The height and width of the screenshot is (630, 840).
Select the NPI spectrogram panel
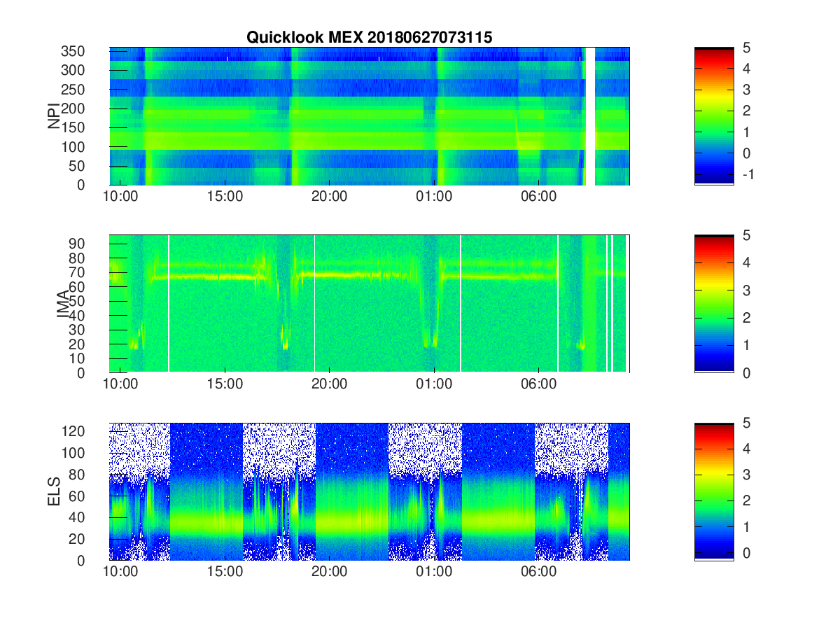[370, 116]
